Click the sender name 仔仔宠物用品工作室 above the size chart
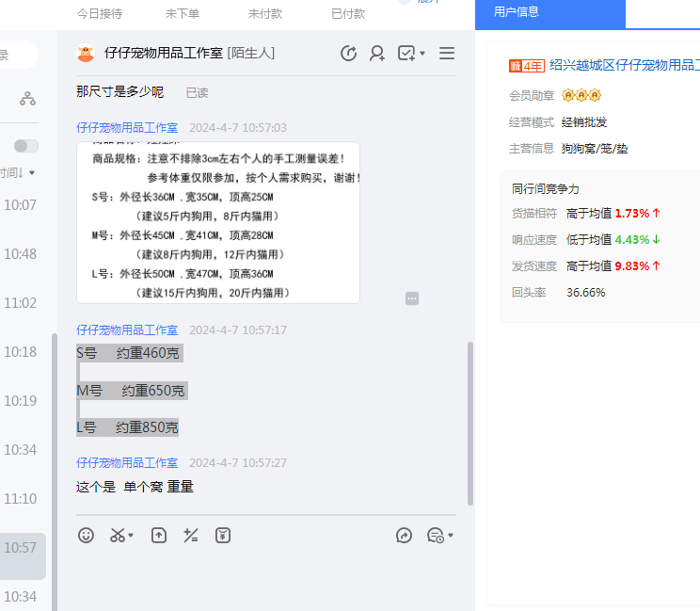Screen dimensions: 700x611 pos(127,128)
